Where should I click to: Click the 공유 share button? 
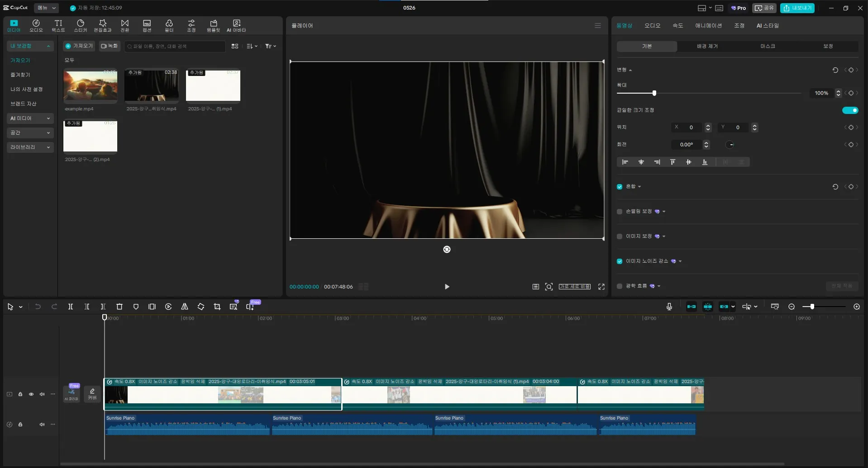[764, 8]
